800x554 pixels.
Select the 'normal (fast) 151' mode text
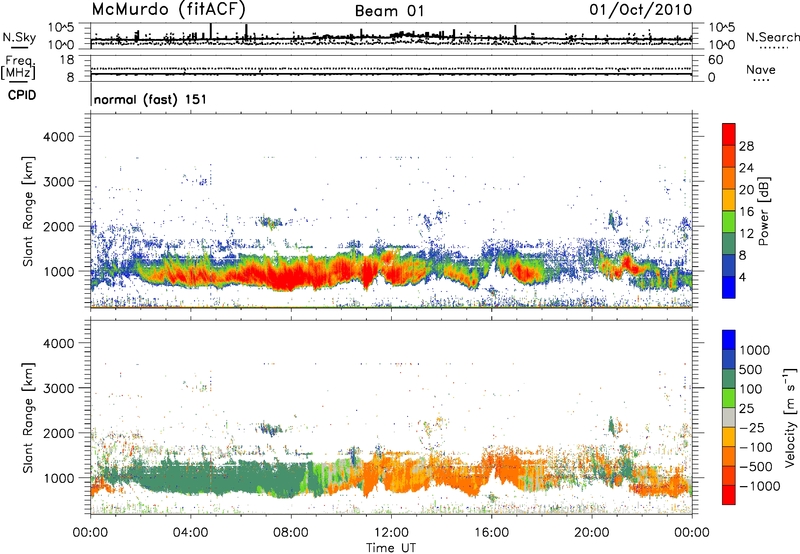point(150,99)
